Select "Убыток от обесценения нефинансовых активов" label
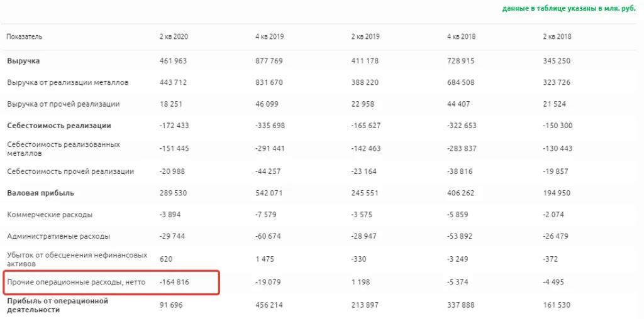Screen dimensions: 644x319 (x=77, y=260)
